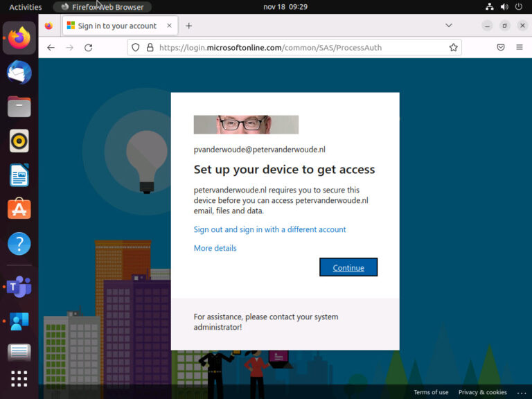Open Microsoft Teams from the dock
The image size is (532, 399).
point(19,285)
